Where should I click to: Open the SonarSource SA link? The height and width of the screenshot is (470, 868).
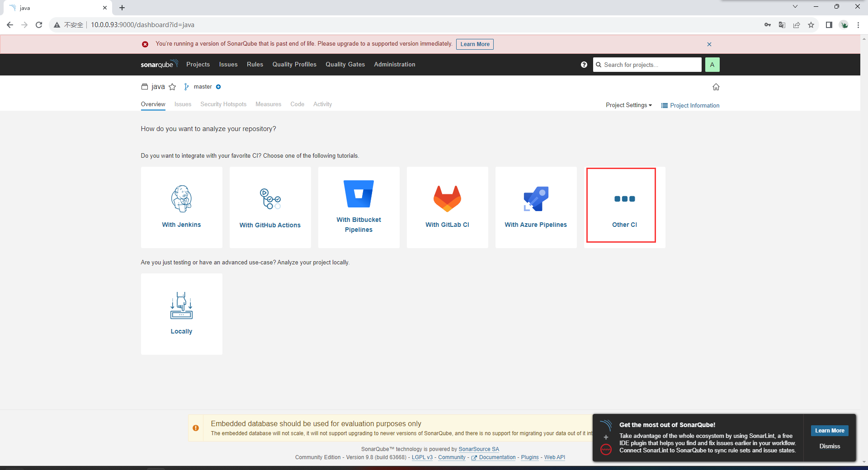coord(479,449)
